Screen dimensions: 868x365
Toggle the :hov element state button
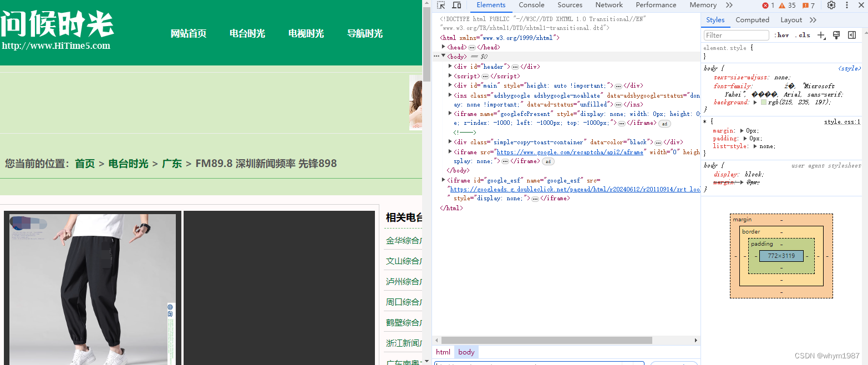pos(782,35)
